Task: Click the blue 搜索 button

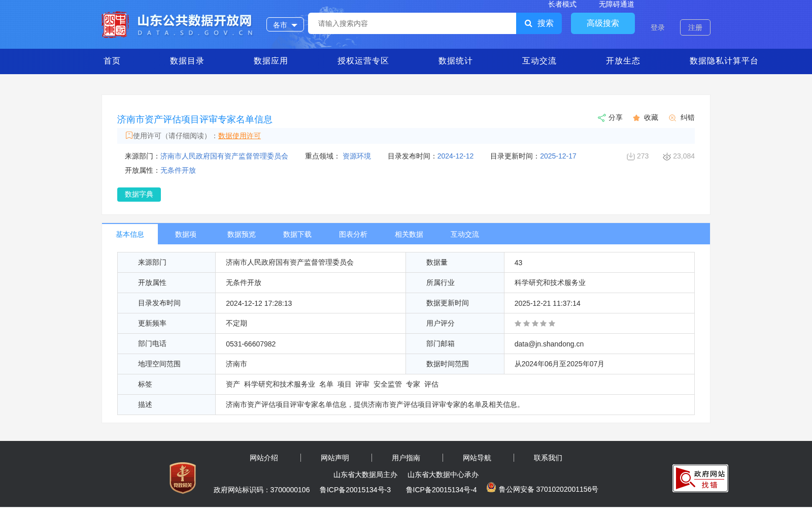Action: pyautogui.click(x=539, y=23)
